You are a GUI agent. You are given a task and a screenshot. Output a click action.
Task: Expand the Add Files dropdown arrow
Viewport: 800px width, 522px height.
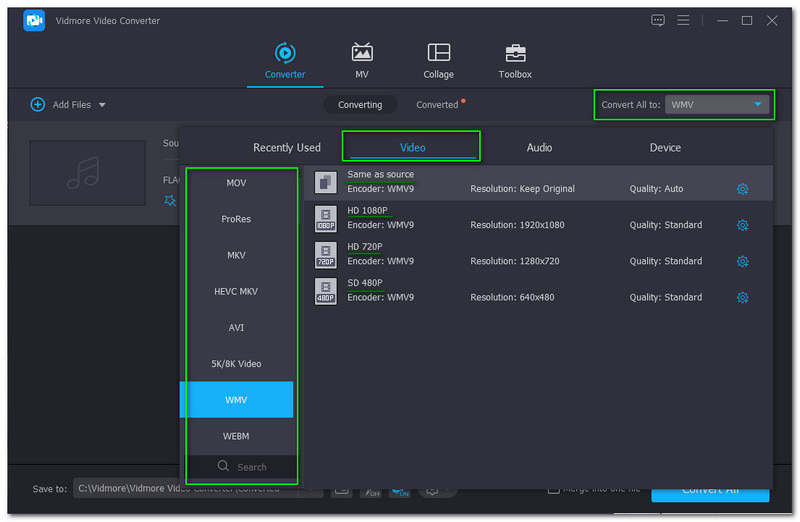[102, 105]
